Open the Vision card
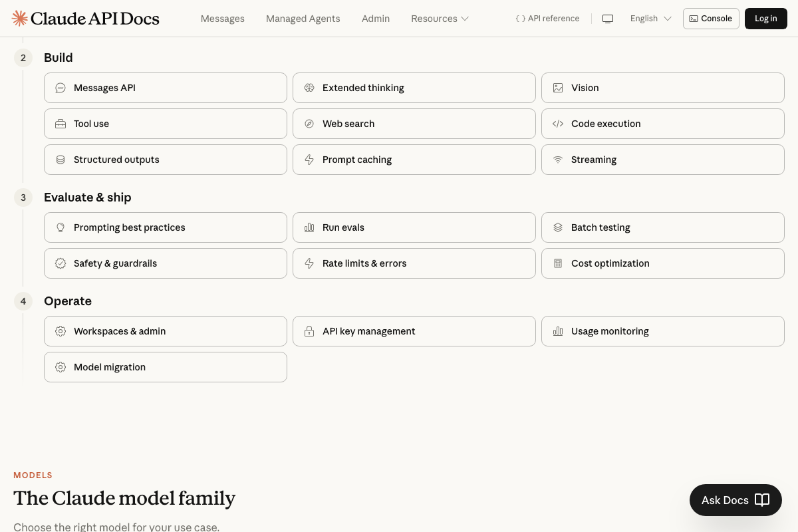The image size is (798, 532). point(663,88)
